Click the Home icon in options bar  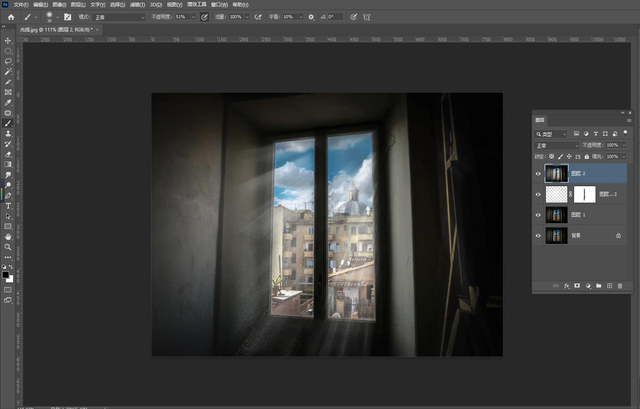click(11, 17)
